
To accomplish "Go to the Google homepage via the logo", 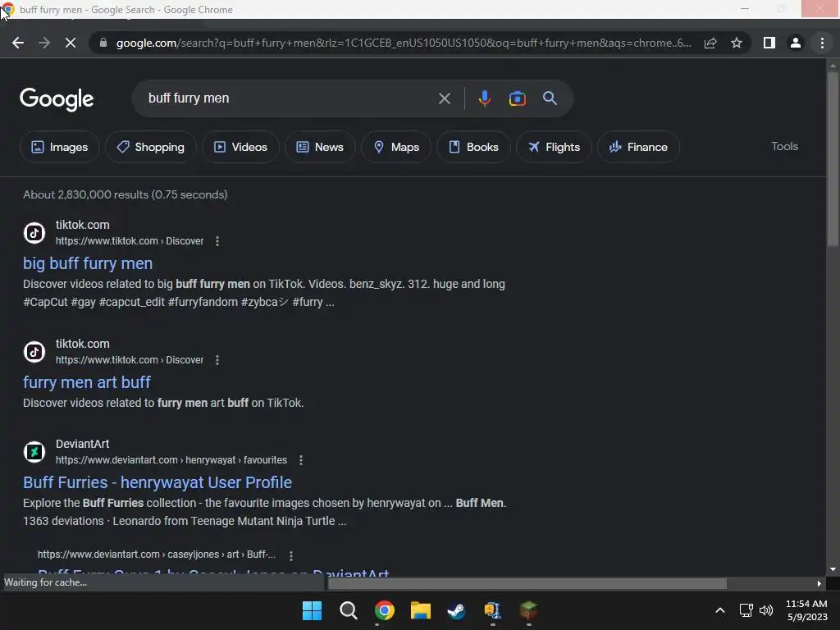I will 57,99.
